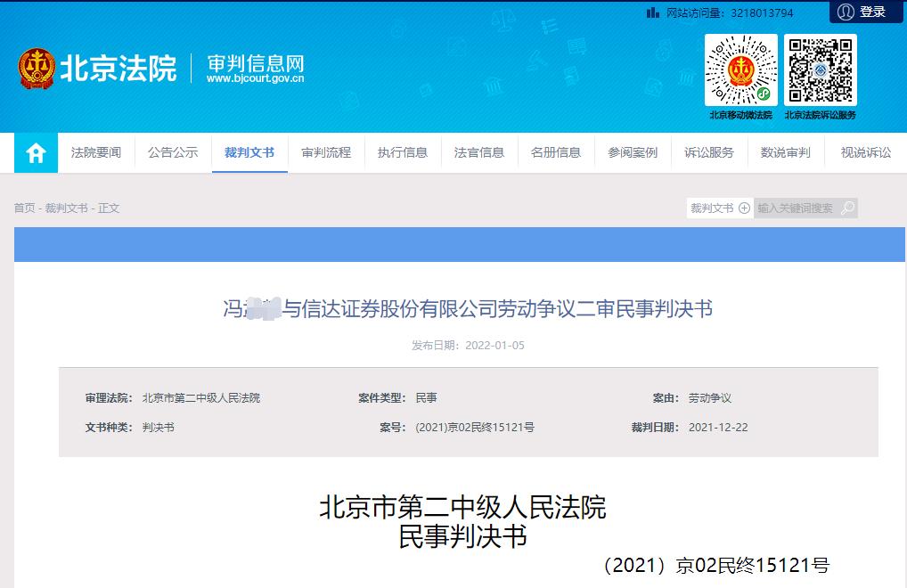Open the 名册信息 menu
This screenshot has width=907, height=588.
pyautogui.click(x=556, y=152)
